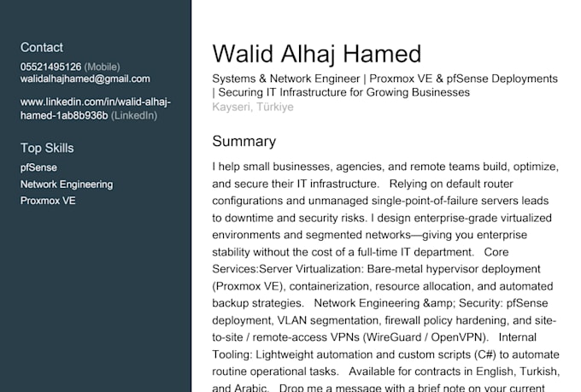The image size is (581, 392).
Task: Click the Summary section heading
Action: pos(244,141)
